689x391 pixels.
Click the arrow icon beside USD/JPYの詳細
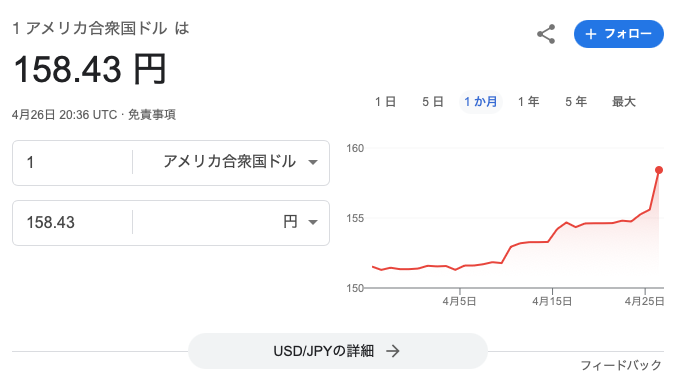tap(393, 351)
